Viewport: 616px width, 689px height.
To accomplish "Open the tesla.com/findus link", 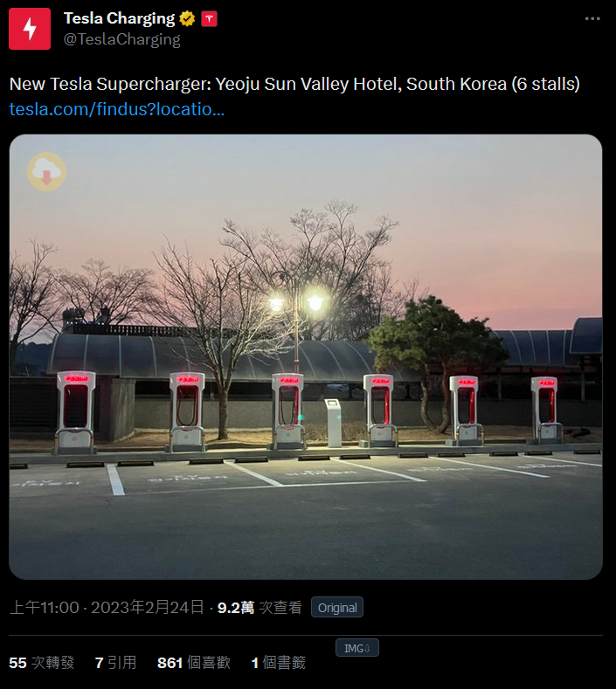I will point(116,109).
